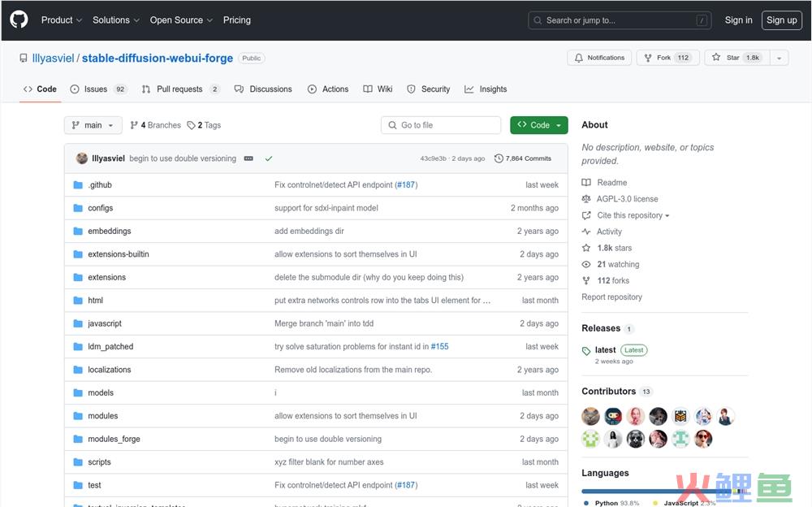Open the javascript folder
Viewport: 812px width, 507px height.
point(105,323)
